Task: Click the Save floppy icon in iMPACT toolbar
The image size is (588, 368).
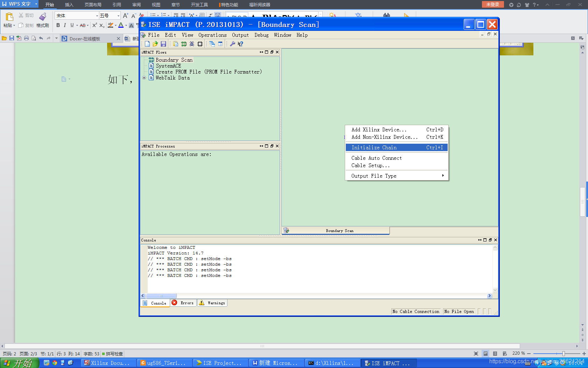Action: 163,44
